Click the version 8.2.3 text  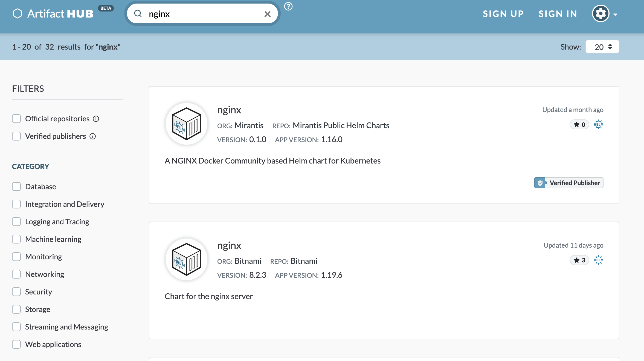pyautogui.click(x=258, y=275)
